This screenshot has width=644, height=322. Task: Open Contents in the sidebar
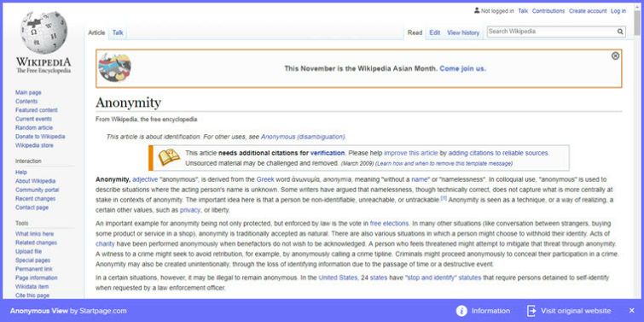pos(26,101)
